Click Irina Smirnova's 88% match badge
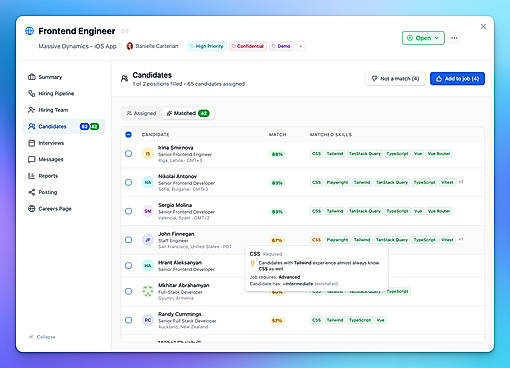The image size is (510, 368). tap(277, 154)
